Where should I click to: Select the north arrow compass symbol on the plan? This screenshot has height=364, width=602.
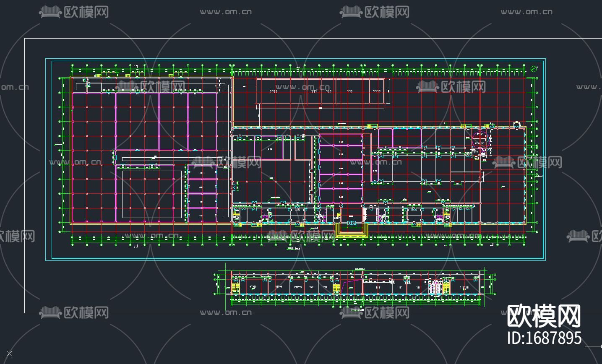[534, 69]
